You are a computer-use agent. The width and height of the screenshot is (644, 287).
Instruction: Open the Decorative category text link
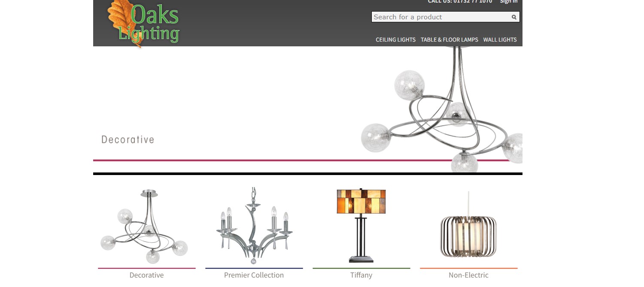[x=146, y=275]
